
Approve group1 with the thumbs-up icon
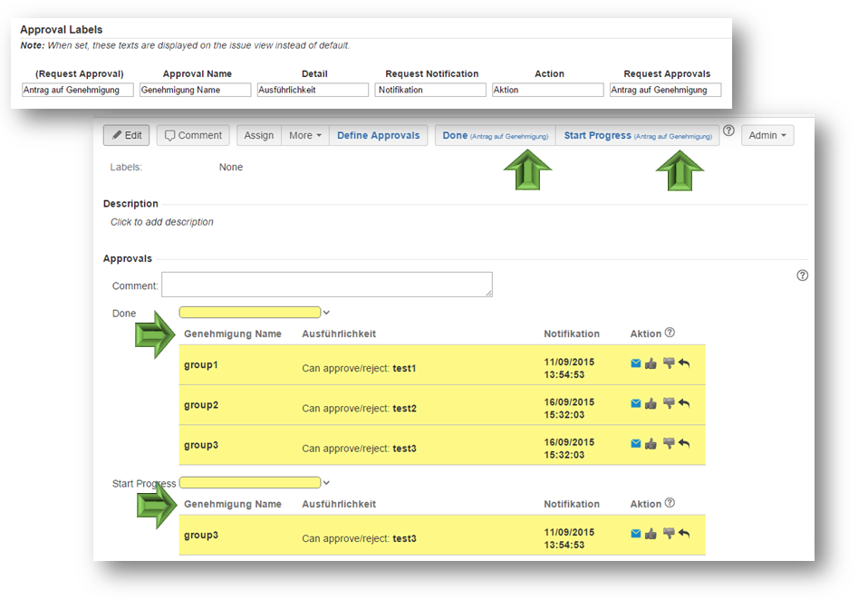point(651,363)
